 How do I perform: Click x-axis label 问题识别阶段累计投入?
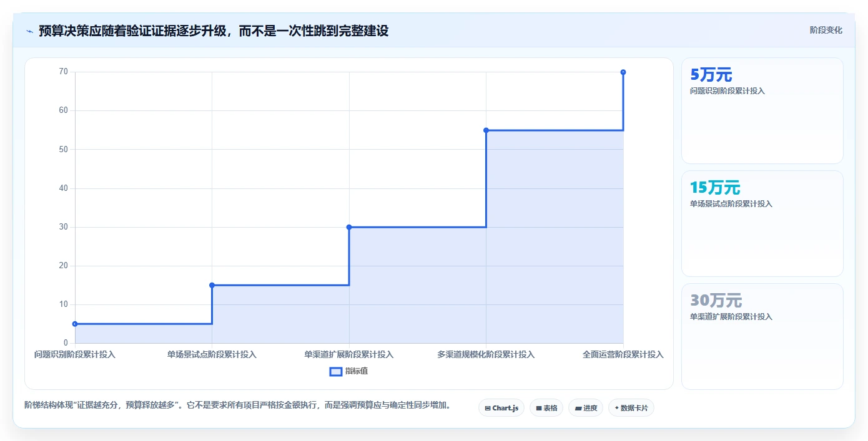(x=75, y=354)
